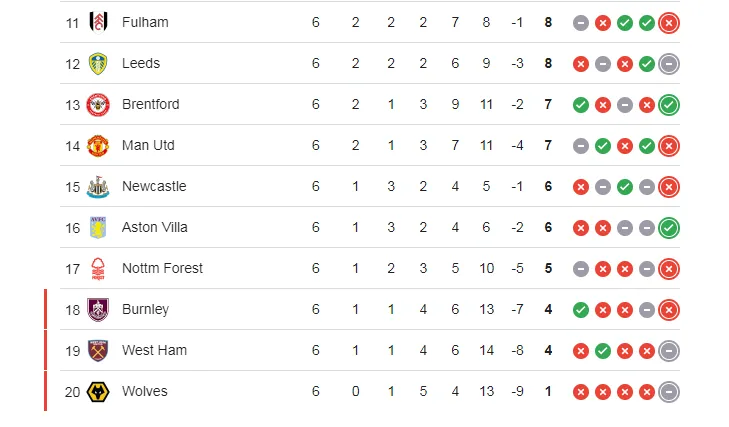Open the Leeds team link
The width and height of the screenshot is (729, 427).
coord(141,63)
